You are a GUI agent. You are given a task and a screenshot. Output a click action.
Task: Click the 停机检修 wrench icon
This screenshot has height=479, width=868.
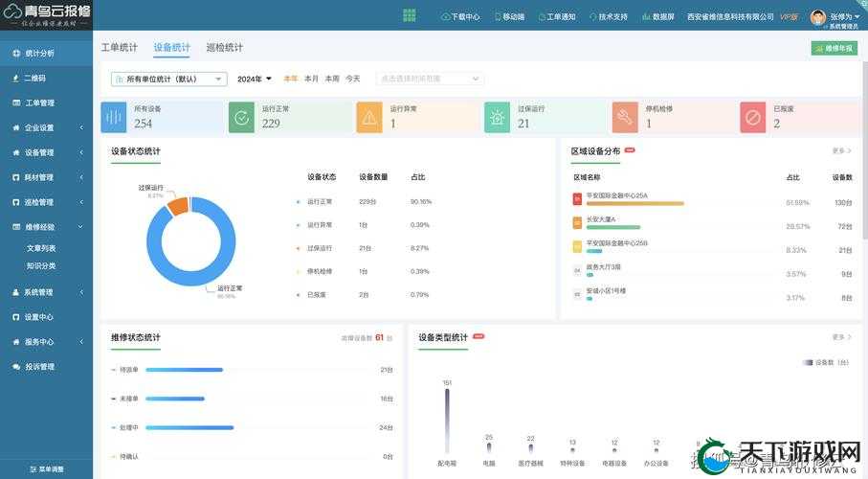(x=625, y=118)
